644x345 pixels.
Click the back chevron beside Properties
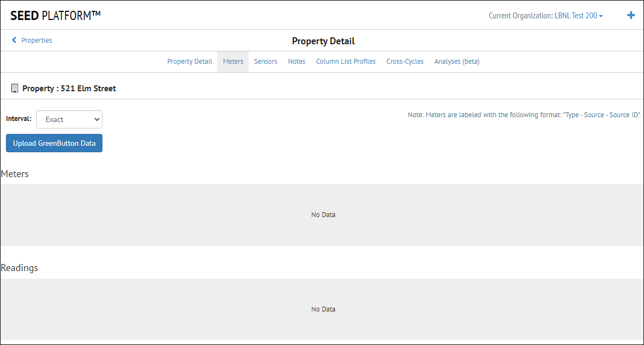(13, 39)
